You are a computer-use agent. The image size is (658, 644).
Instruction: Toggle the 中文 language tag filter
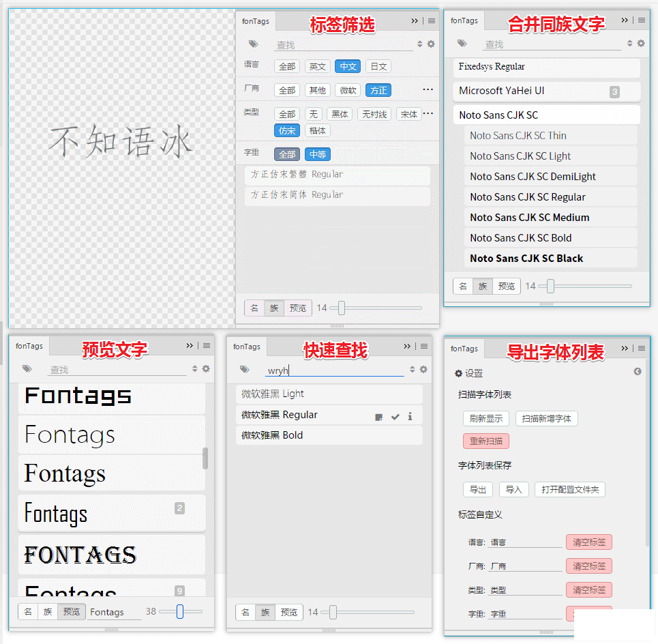coord(348,66)
